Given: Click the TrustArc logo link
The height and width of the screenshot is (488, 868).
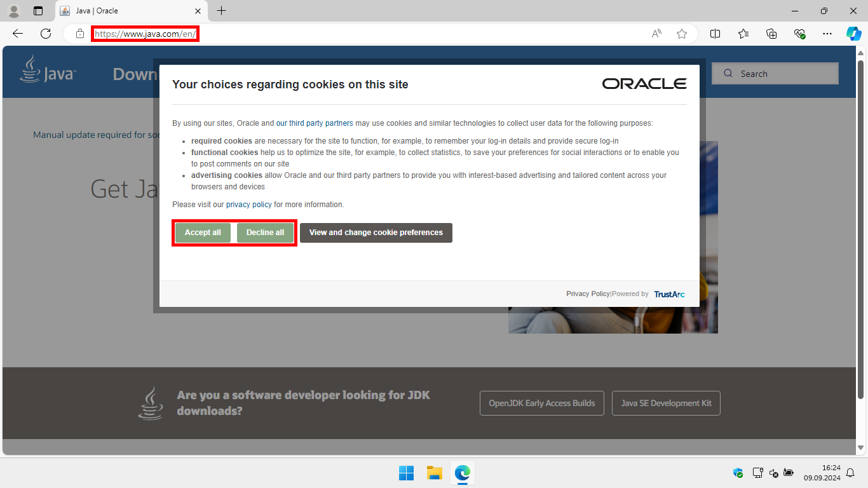Looking at the screenshot, I should (669, 294).
